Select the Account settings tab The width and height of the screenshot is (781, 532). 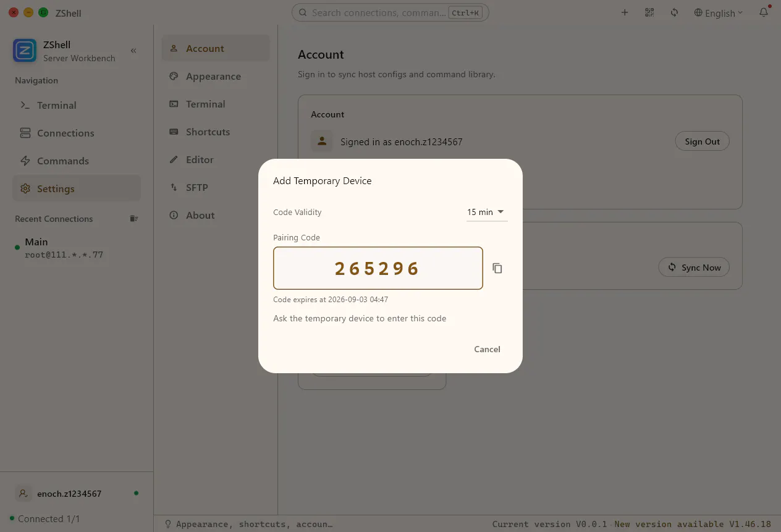216,48
